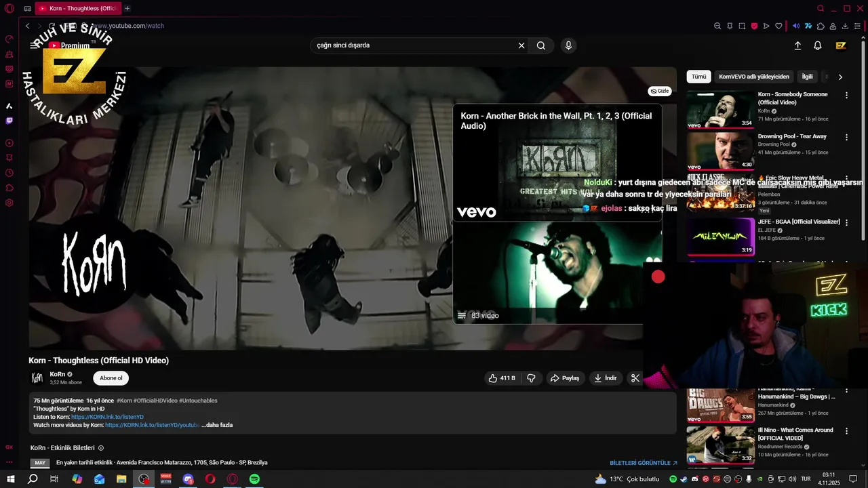Open Korn Another Brick in the Wall card
Image resolution: width=868 pixels, height=488 pixels.
(x=557, y=162)
